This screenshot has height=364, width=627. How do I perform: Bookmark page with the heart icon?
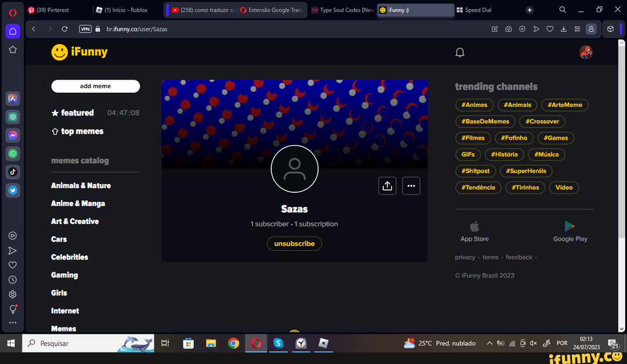tap(550, 29)
